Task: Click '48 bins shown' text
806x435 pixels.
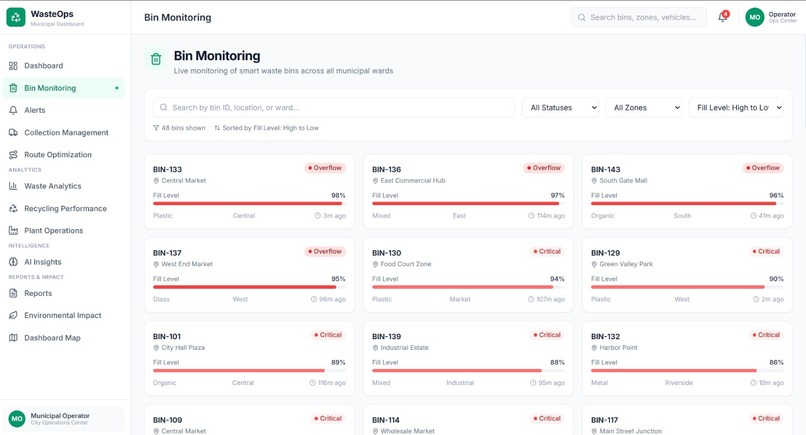Action: 183,128
